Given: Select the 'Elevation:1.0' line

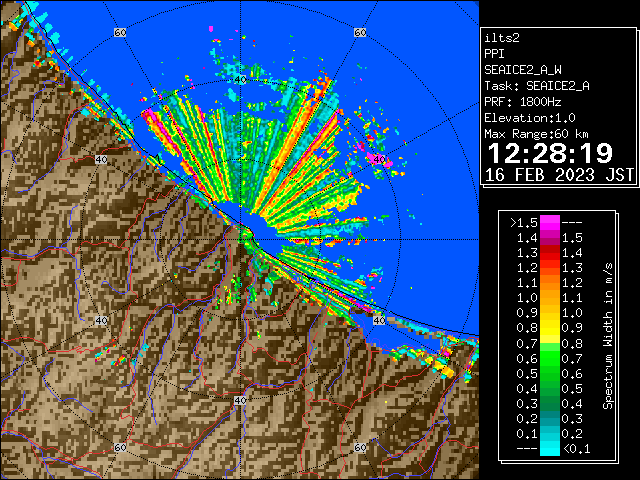Looking at the screenshot, I should (x=530, y=118).
